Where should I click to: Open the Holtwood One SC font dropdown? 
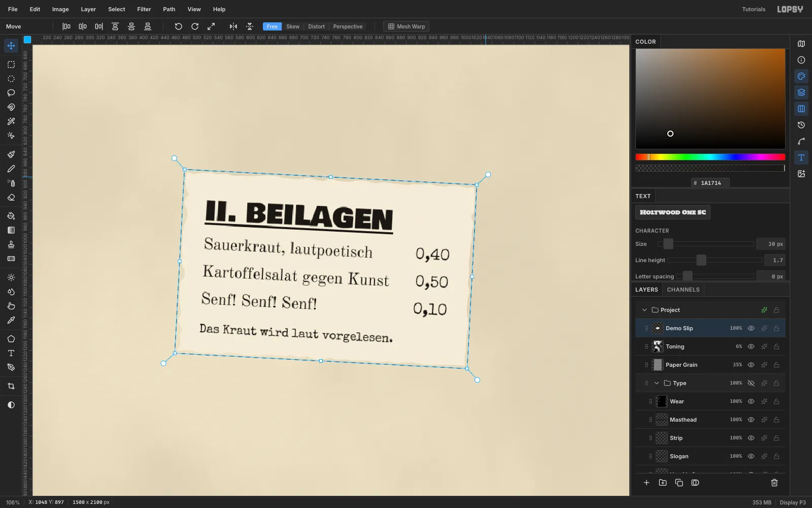[673, 212]
